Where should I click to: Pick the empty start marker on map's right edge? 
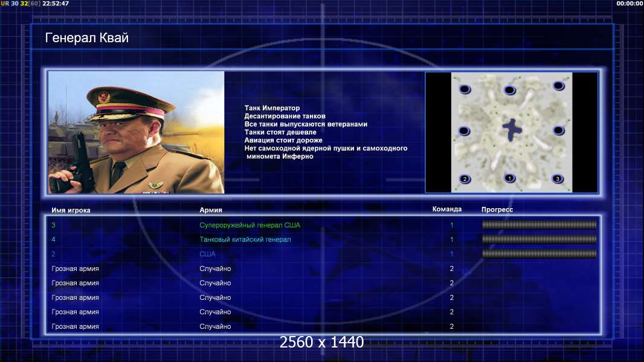(558, 131)
